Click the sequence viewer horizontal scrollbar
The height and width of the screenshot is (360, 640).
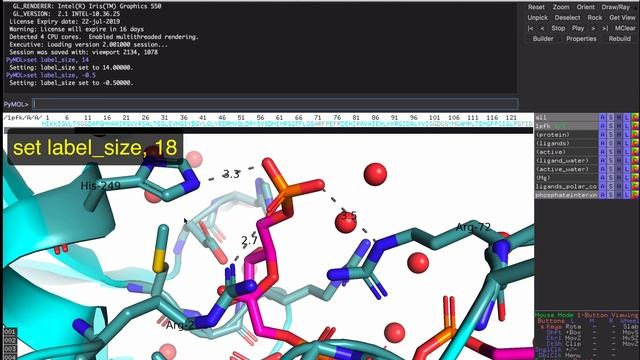[269, 131]
